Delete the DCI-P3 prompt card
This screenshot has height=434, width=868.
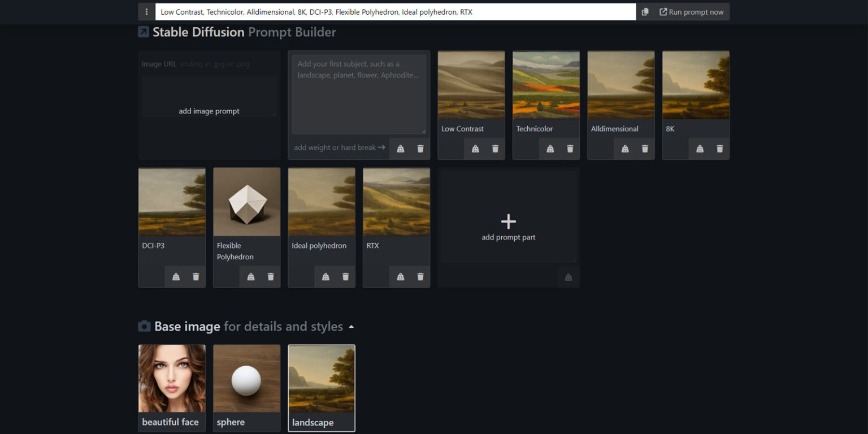(x=196, y=277)
